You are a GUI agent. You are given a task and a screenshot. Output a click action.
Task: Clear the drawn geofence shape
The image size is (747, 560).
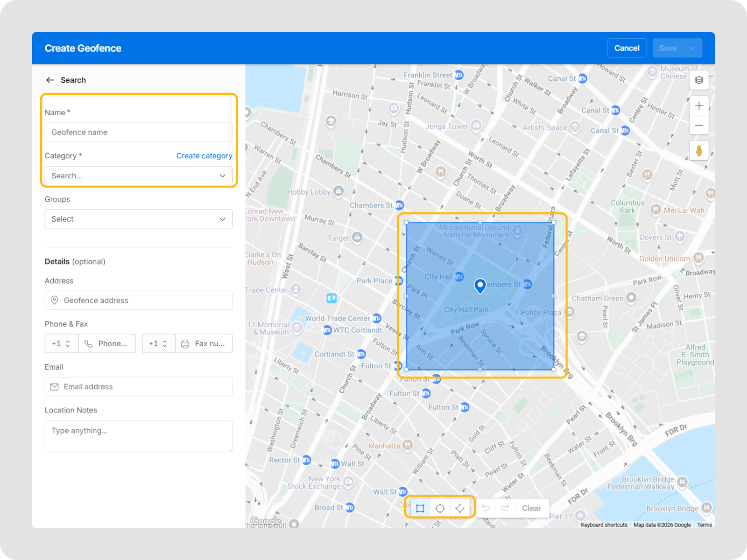coord(531,508)
